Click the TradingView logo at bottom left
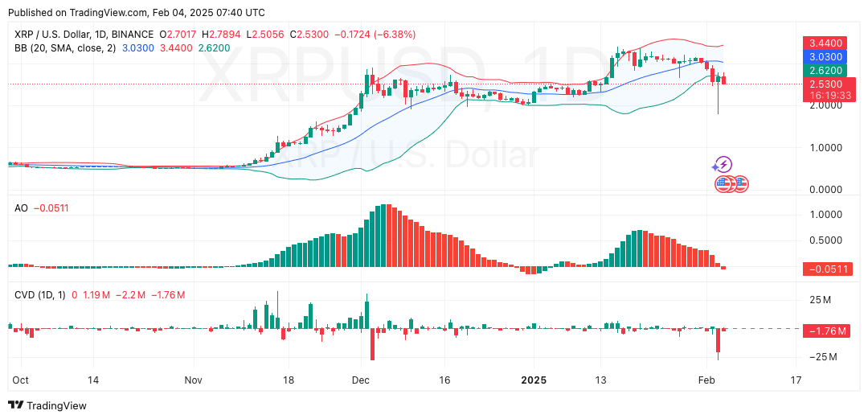 pyautogui.click(x=47, y=405)
